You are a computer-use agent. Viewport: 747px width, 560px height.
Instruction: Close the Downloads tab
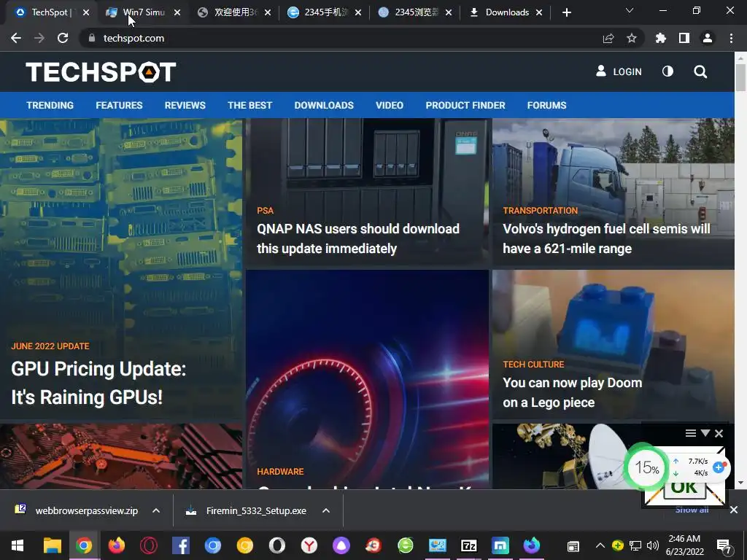coord(539,12)
